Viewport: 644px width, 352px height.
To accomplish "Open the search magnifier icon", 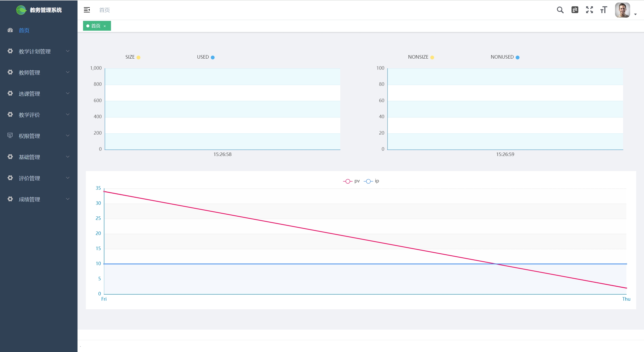I will 560,10.
